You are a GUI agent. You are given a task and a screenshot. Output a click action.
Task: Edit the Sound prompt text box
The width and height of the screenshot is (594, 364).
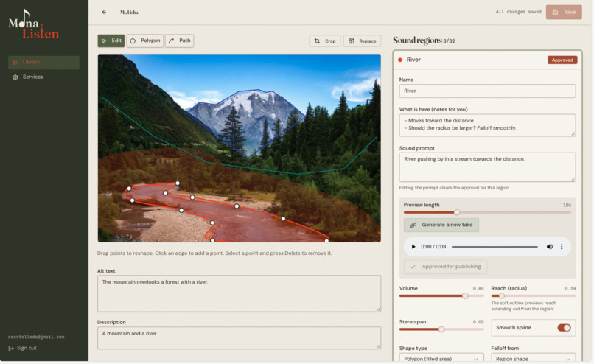pyautogui.click(x=487, y=167)
